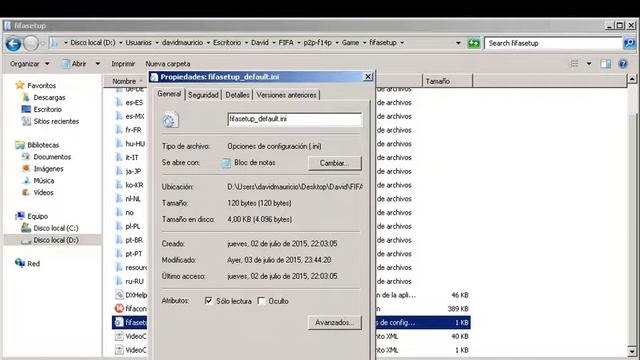640x360 pixels.
Task: Select the fifaconfig application icon
Action: coord(119,309)
